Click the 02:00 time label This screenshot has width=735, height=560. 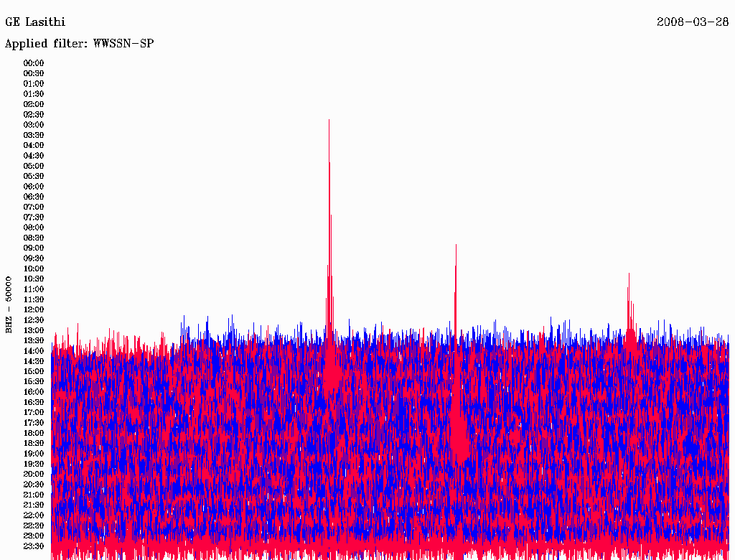pos(34,105)
